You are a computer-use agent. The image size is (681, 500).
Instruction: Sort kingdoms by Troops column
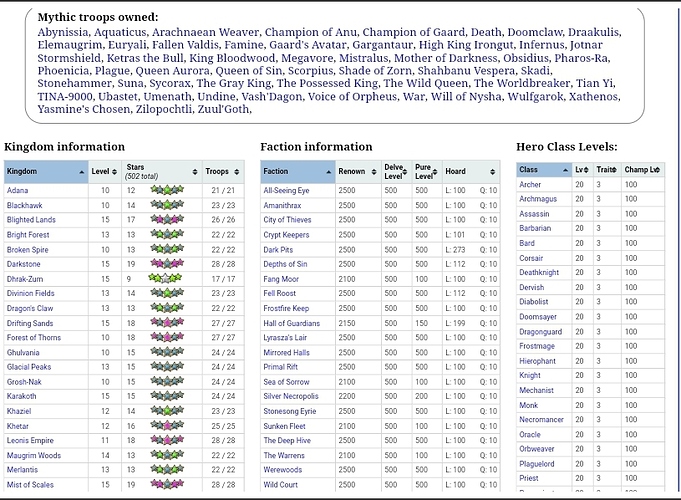click(223, 172)
